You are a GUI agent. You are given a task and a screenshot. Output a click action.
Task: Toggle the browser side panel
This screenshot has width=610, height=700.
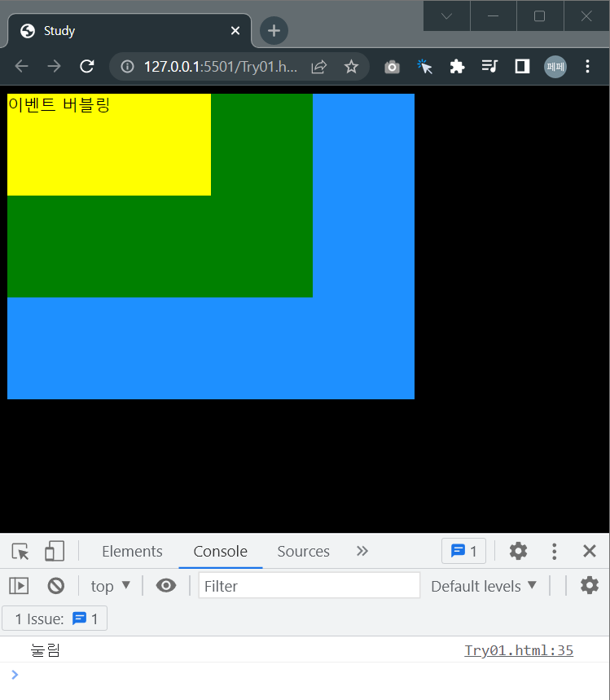pyautogui.click(x=522, y=67)
